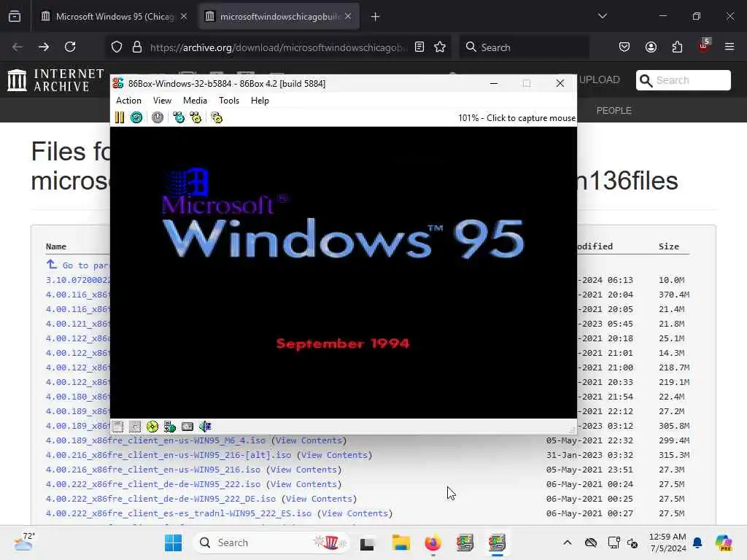Click the second floppy drive status icon
The image size is (747, 560).
point(135,427)
